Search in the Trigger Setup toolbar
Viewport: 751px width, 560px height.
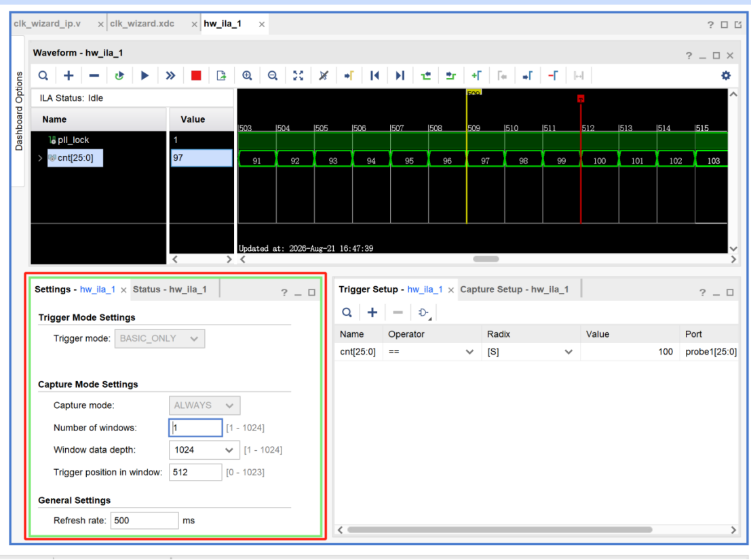[347, 313]
